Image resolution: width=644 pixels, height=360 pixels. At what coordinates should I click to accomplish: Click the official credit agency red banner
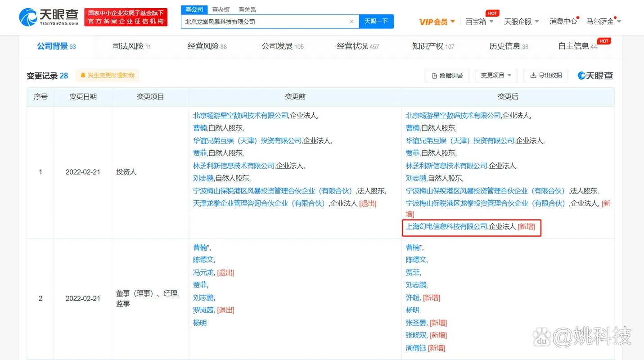click(126, 17)
